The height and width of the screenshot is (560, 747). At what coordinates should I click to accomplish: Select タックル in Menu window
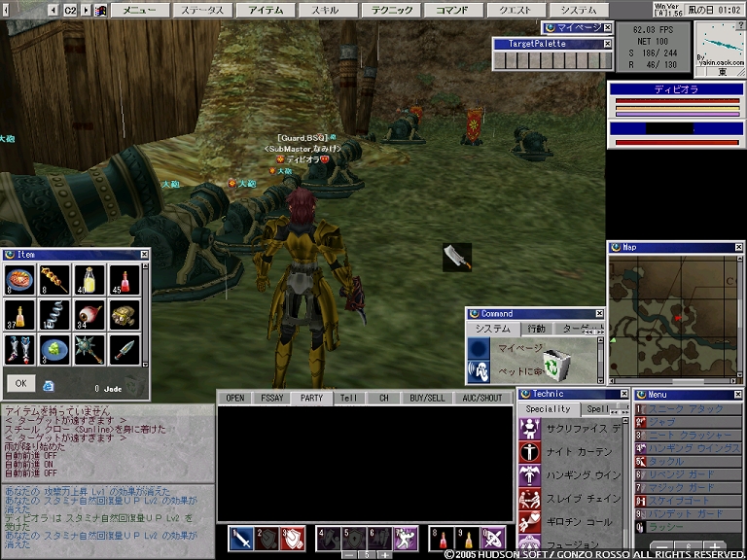(x=688, y=462)
